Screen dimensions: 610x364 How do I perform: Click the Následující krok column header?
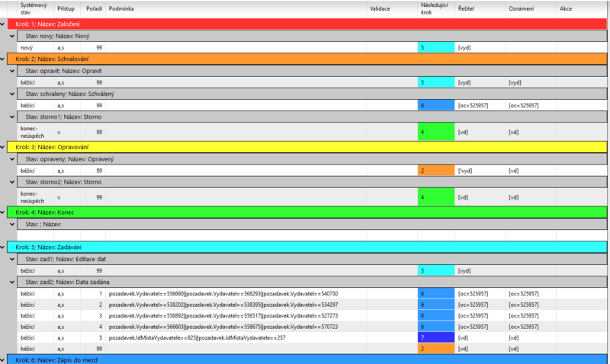436,8
